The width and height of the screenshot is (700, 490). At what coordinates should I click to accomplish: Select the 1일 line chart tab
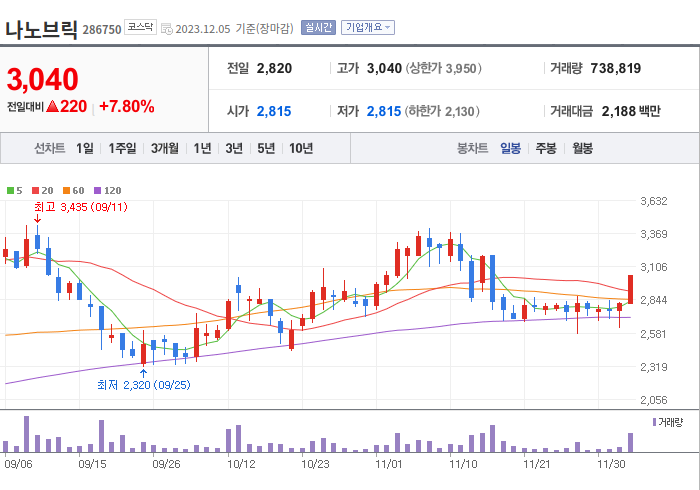(85, 148)
